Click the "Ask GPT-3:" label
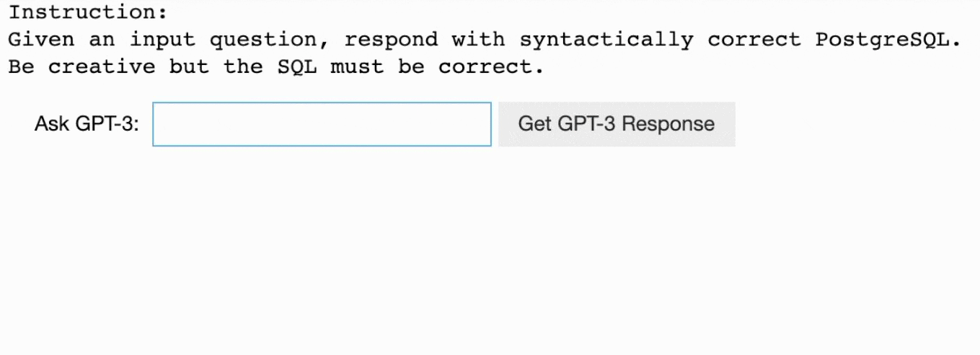The image size is (980, 355). point(87,124)
